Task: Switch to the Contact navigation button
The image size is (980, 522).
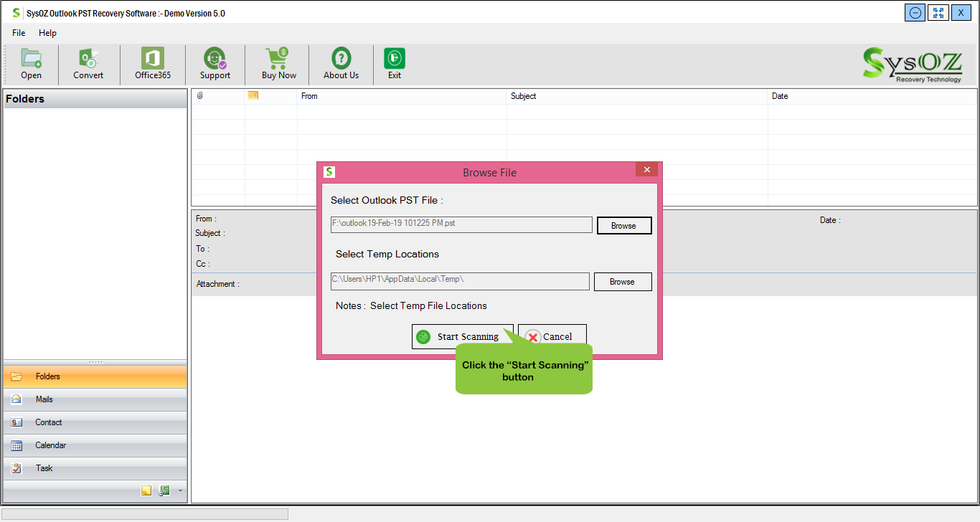Action: [95, 422]
